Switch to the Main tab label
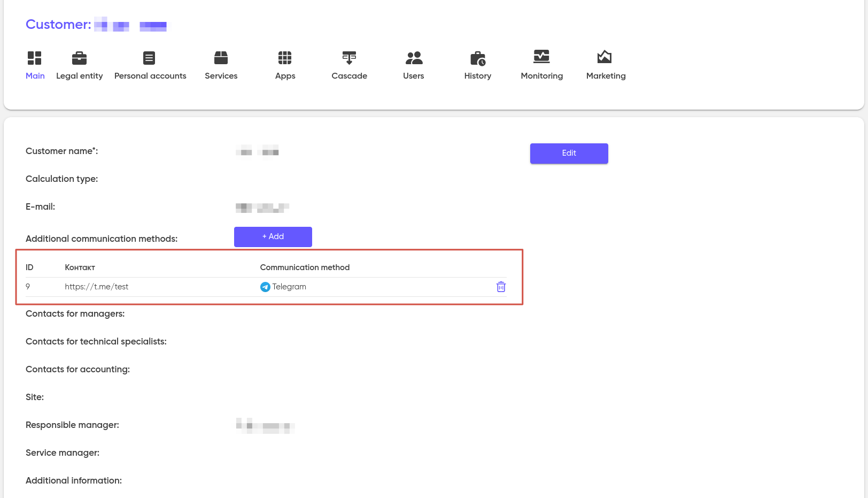 [x=35, y=76]
